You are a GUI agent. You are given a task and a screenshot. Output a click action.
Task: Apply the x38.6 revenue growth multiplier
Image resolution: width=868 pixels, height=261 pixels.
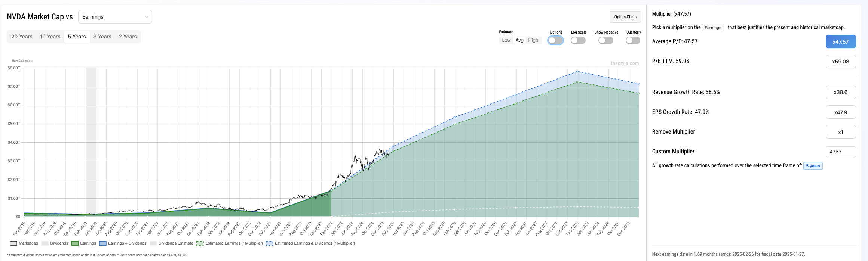point(841,92)
